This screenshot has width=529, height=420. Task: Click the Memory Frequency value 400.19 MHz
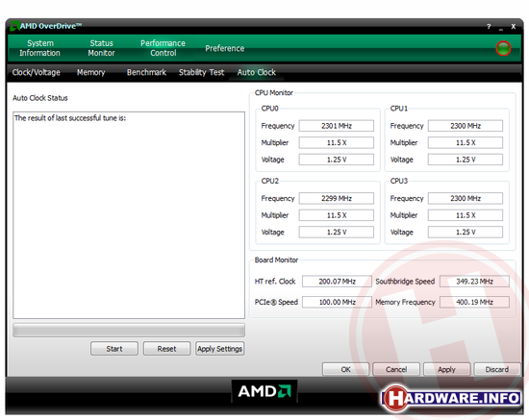[x=475, y=303]
